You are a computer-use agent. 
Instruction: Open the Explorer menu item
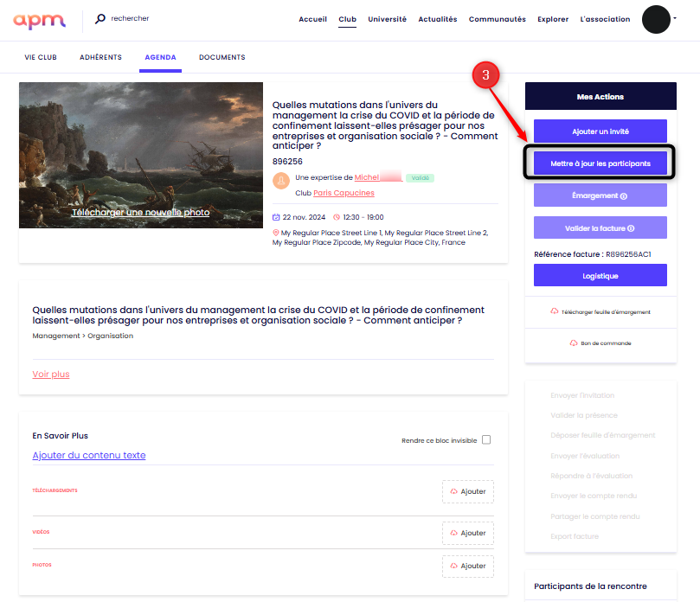(x=553, y=19)
